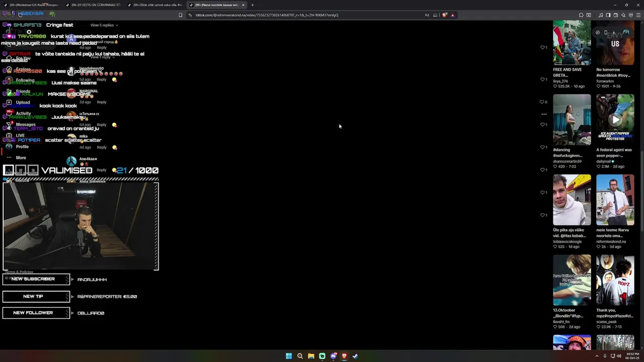Open the Brave Wallet icon
The height and width of the screenshot is (362, 644).
(x=616, y=15)
